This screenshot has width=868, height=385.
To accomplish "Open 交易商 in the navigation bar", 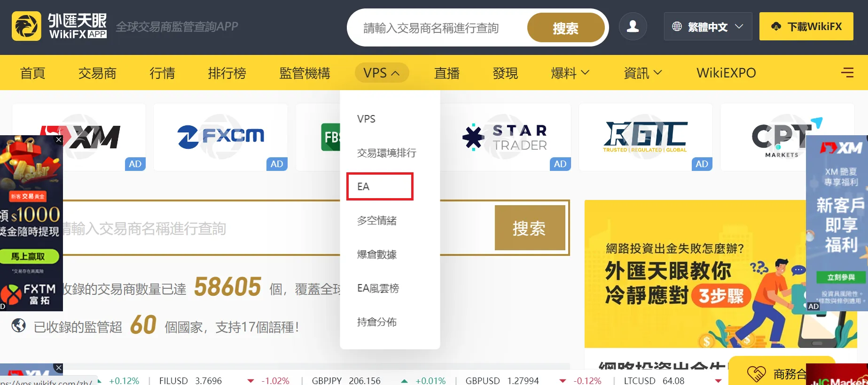I will point(97,73).
